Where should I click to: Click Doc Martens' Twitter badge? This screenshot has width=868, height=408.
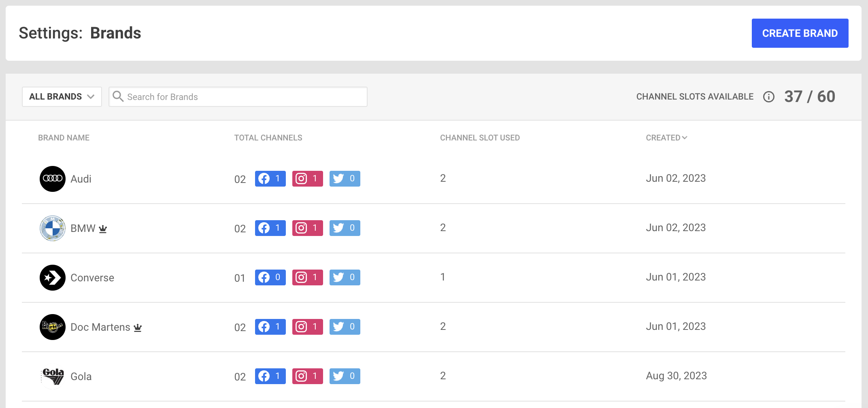[x=345, y=327]
